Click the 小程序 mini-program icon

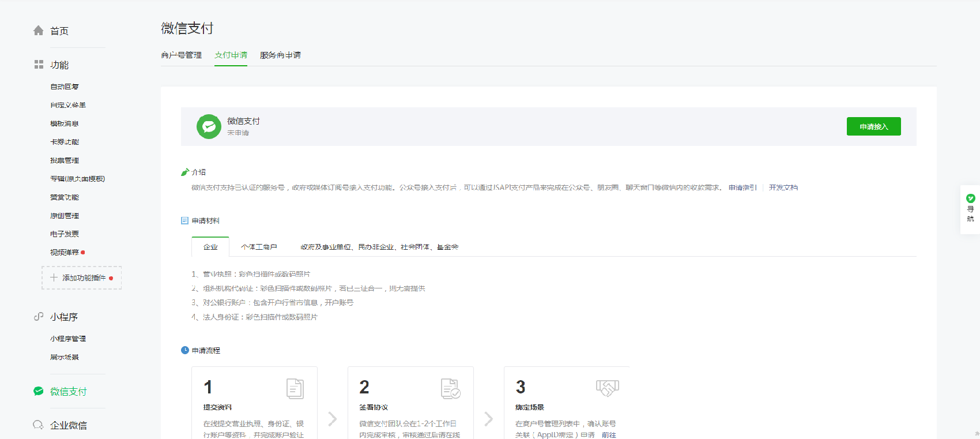[39, 317]
